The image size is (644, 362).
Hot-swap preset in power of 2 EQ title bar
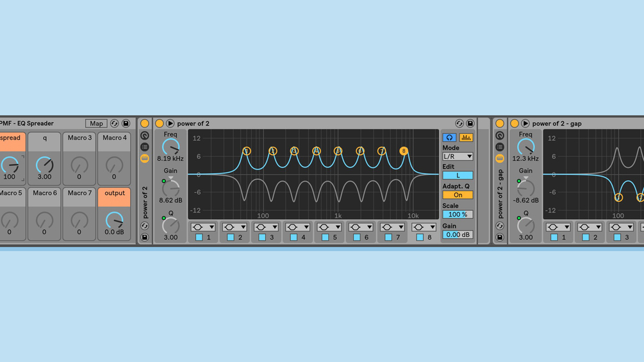[x=459, y=124]
